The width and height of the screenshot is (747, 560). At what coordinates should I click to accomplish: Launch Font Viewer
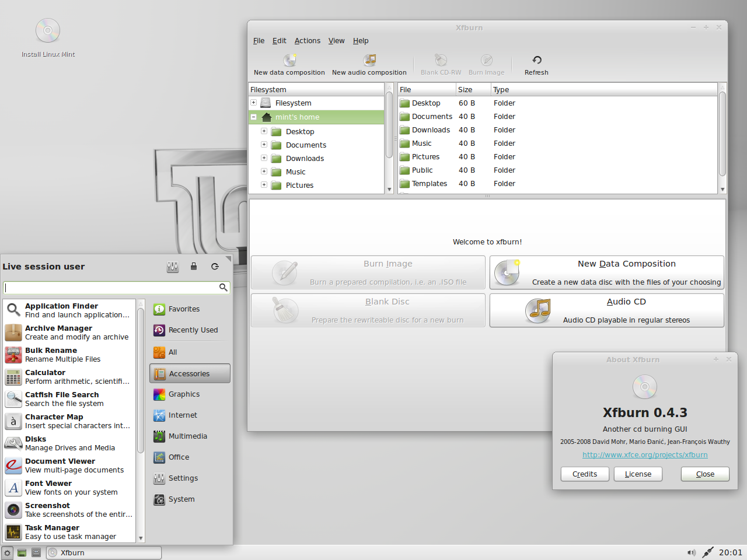69,488
